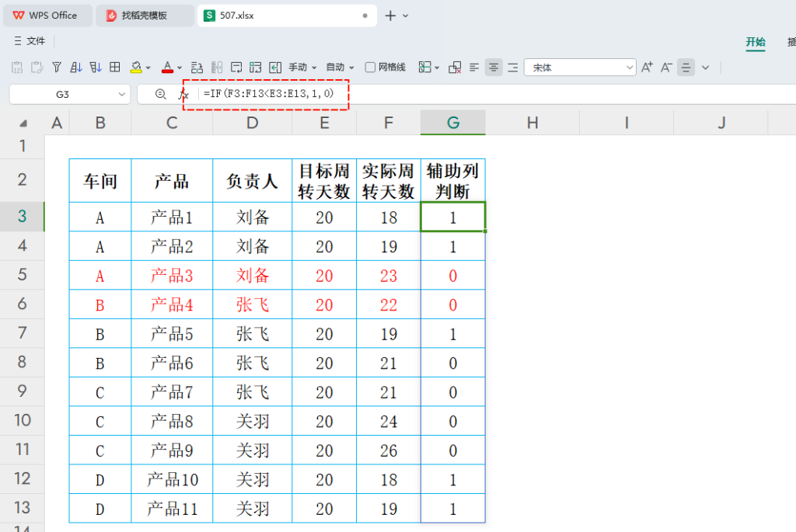Click the paste clipboard icon beside the 123 one
The width and height of the screenshot is (796, 532).
[37, 68]
